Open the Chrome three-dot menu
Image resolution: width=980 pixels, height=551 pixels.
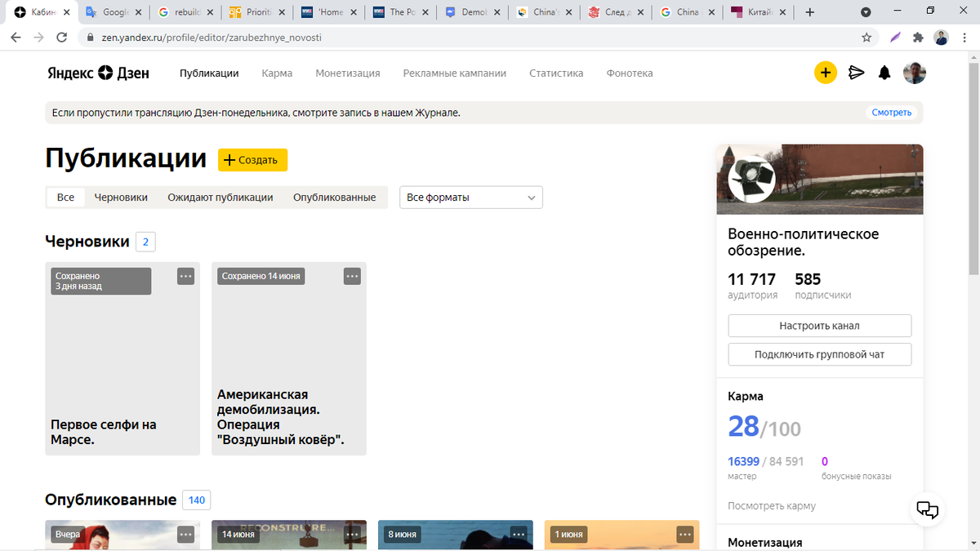[965, 38]
